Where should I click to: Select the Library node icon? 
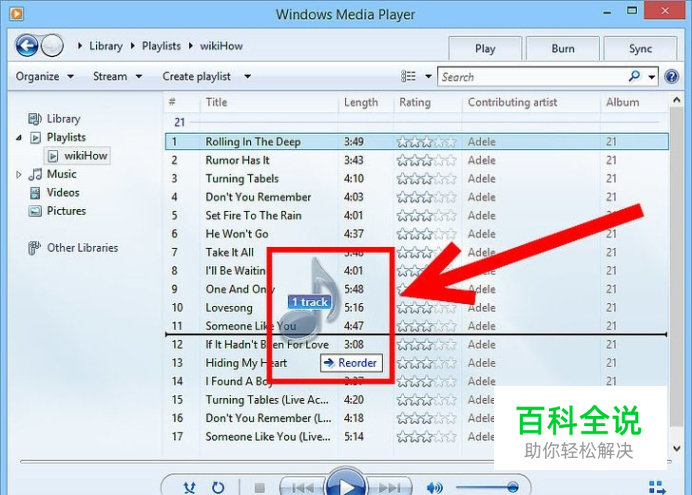[x=35, y=119]
